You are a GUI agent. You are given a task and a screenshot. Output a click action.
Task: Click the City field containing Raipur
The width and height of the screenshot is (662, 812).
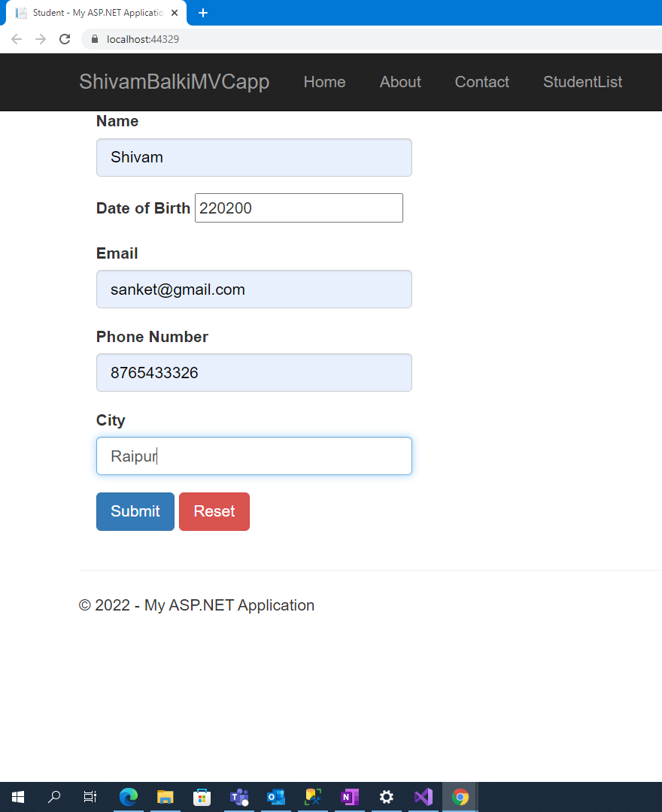point(254,456)
